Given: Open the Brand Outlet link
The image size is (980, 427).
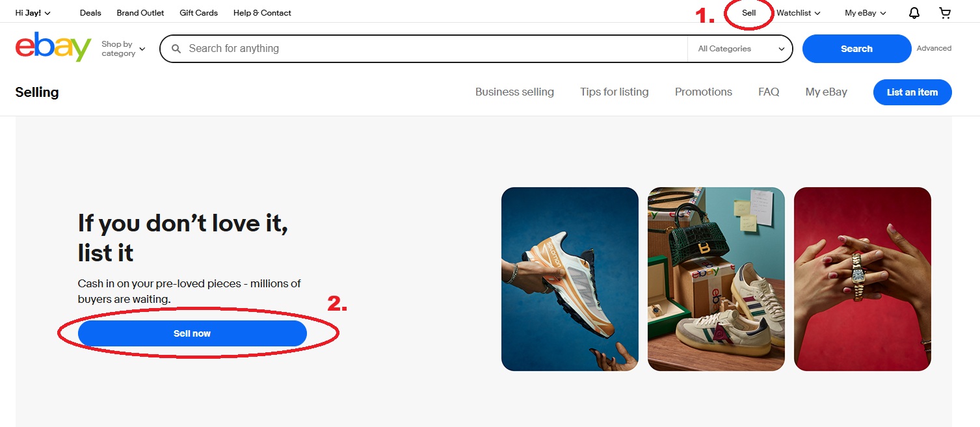Looking at the screenshot, I should click(140, 13).
